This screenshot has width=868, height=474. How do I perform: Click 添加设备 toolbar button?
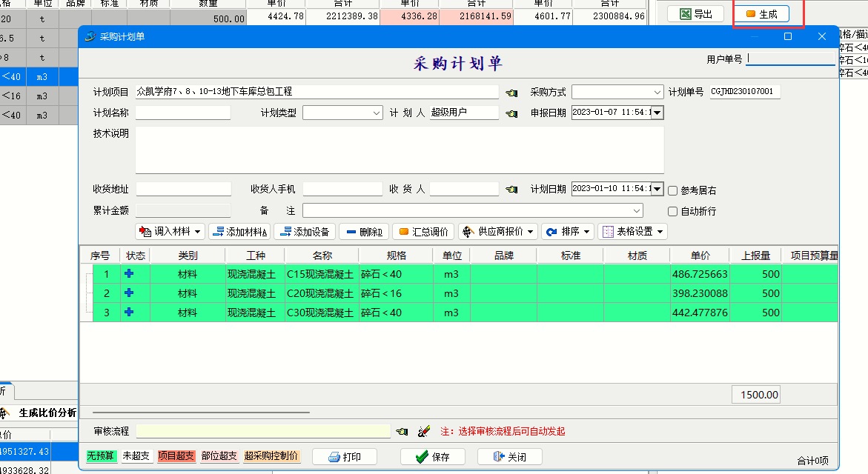point(305,232)
